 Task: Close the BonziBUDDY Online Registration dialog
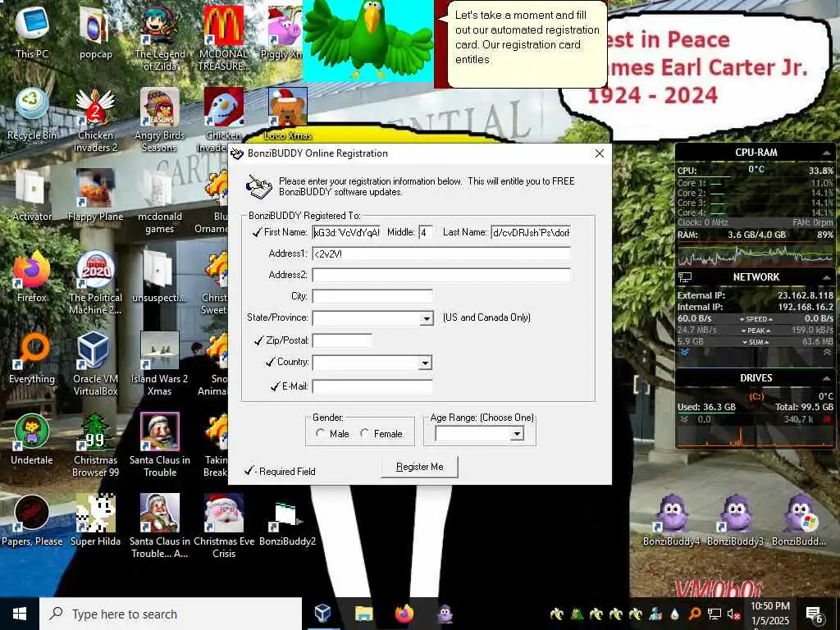tap(600, 153)
